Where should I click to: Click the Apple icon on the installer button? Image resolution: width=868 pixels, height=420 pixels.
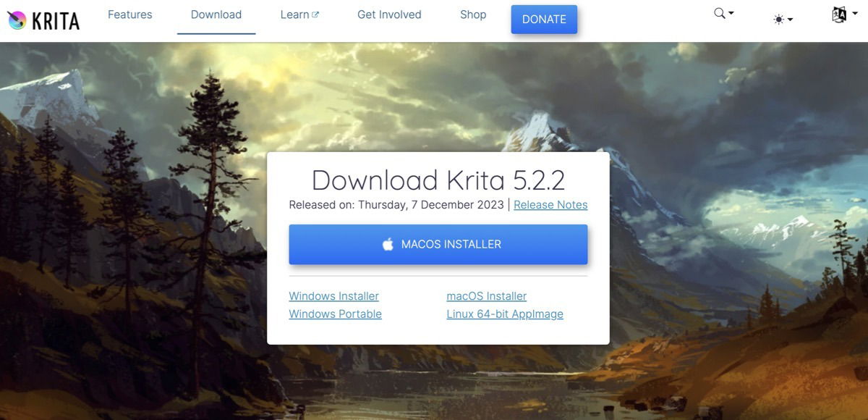coord(388,244)
